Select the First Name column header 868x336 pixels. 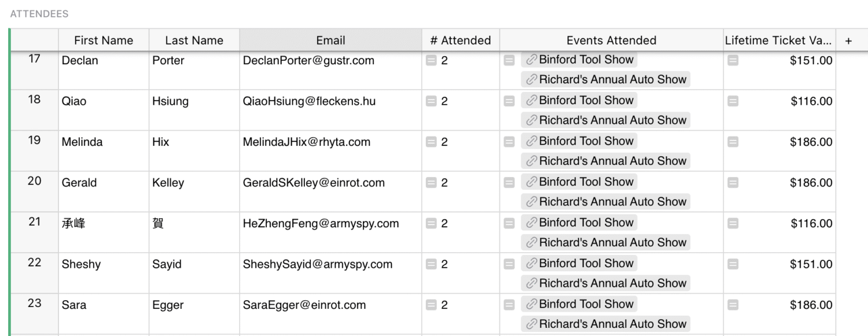(104, 40)
